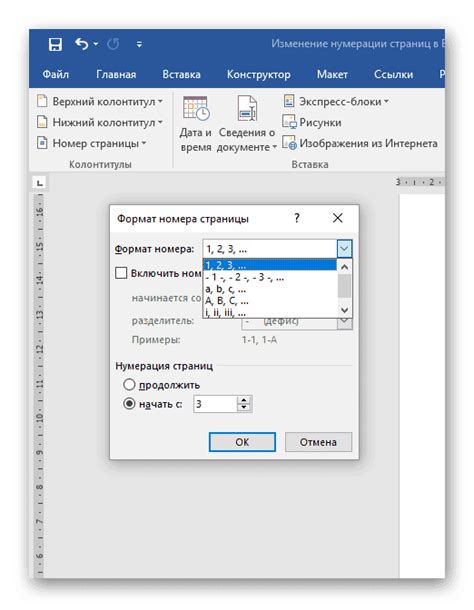Click the format list scroll up arrow
This screenshot has height=610, width=474.
(x=344, y=267)
